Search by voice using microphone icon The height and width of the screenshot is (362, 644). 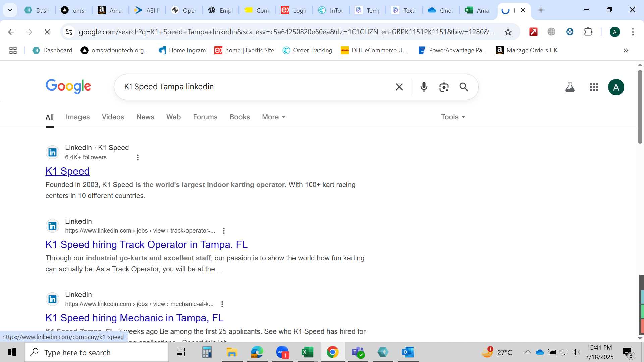pyautogui.click(x=424, y=87)
